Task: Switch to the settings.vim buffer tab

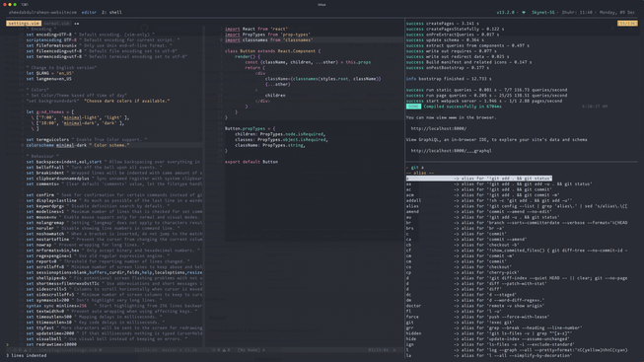Action: click(x=24, y=24)
